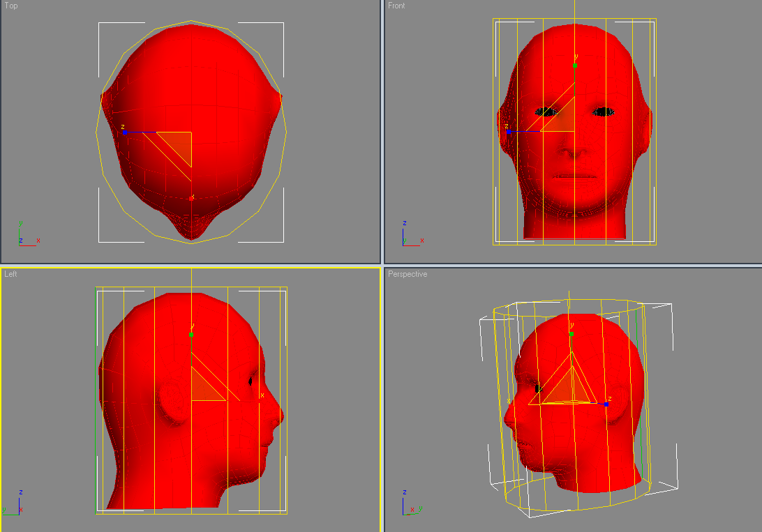Click world axis tripod in Perspective viewport
This screenshot has height=532, width=762.
[410, 504]
